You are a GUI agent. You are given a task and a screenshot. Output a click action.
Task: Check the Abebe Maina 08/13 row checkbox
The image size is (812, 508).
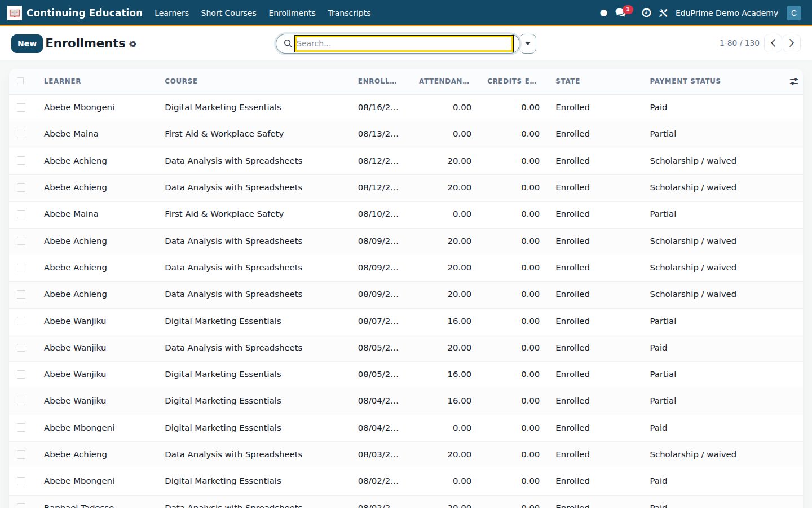pyautogui.click(x=21, y=134)
